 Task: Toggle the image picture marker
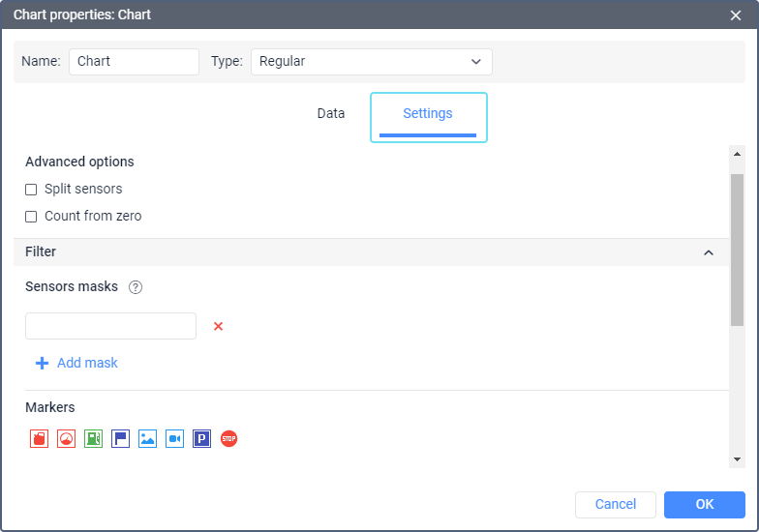147,439
